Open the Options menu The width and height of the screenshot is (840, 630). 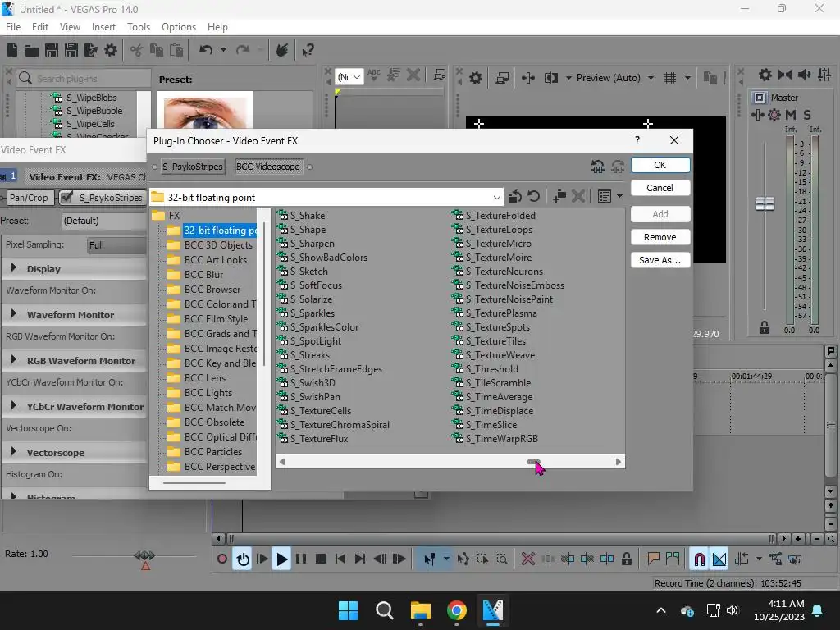(x=178, y=27)
